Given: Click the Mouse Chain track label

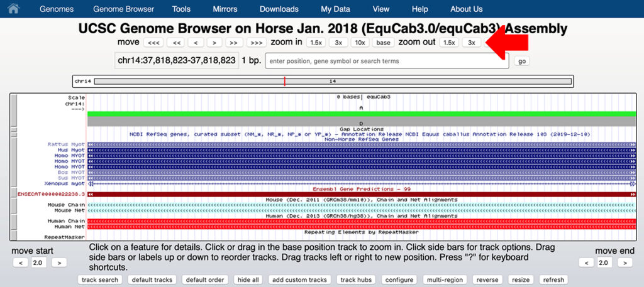Looking at the screenshot, I should point(67,205).
